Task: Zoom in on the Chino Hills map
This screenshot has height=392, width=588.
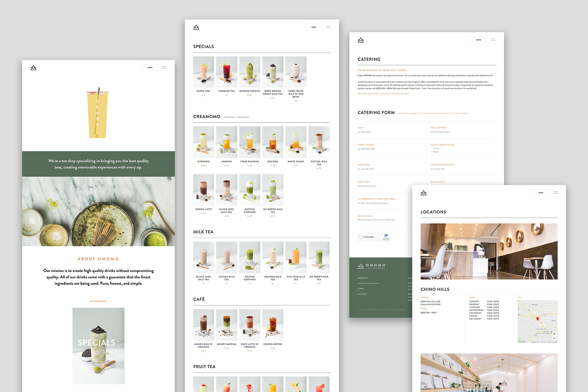Action: click(554, 334)
